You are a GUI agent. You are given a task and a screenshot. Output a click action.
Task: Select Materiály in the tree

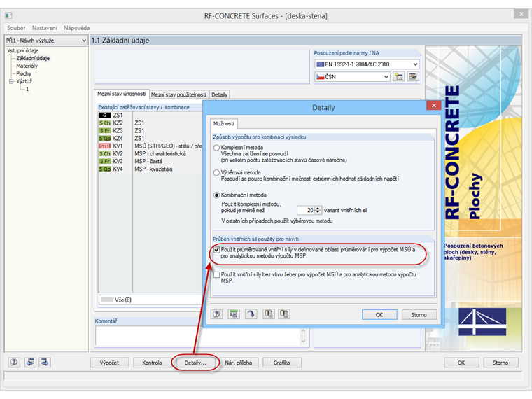pos(27,66)
